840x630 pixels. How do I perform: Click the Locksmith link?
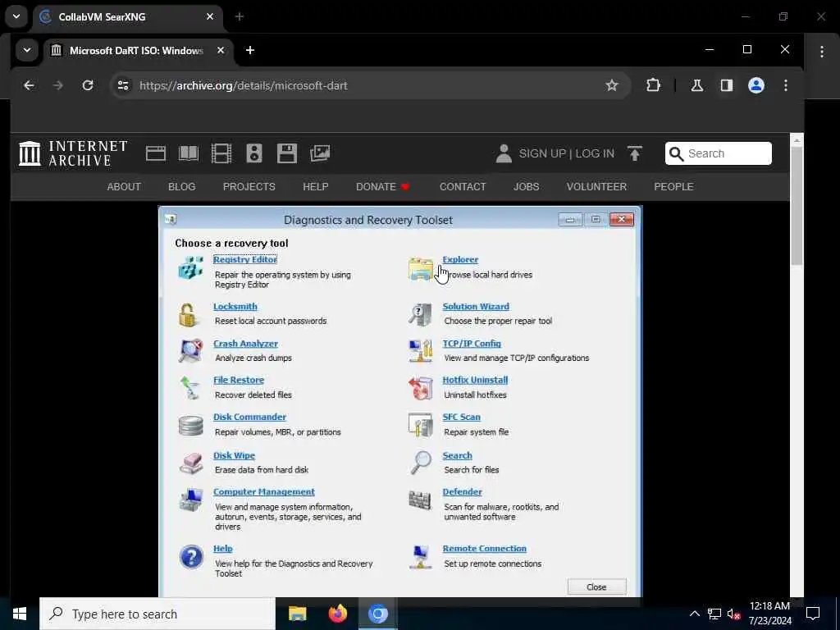235,307
